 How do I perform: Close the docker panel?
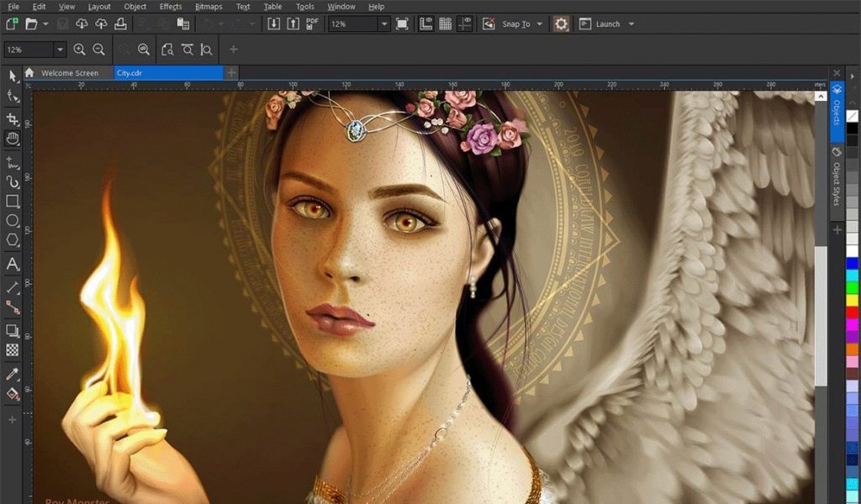click(x=837, y=73)
